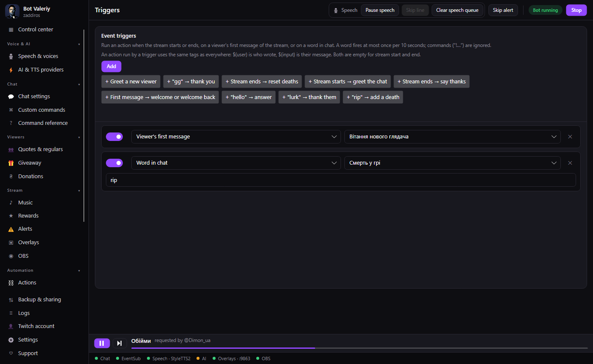Stop the running bot
593x364 pixels.
pyautogui.click(x=576, y=10)
